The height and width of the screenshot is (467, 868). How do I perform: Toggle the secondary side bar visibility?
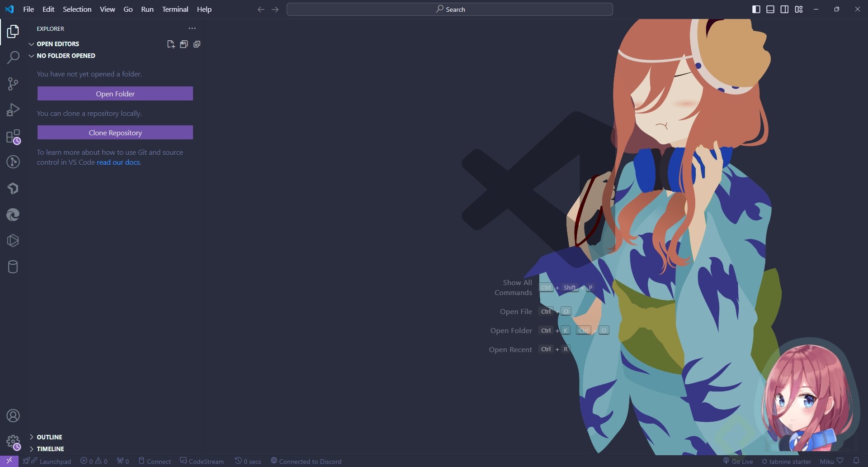coord(785,10)
